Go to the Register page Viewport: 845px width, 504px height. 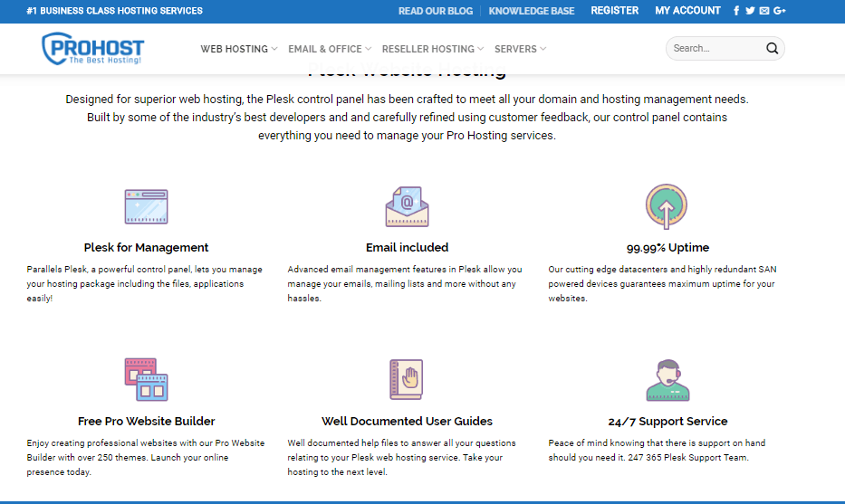click(x=614, y=11)
